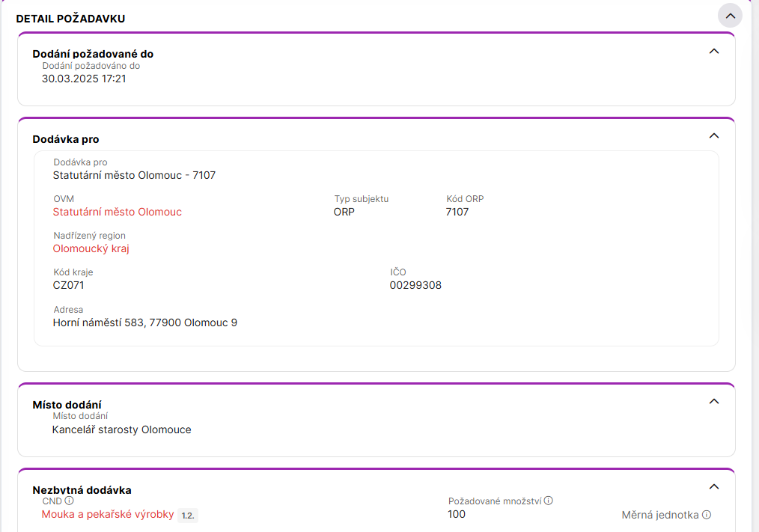Collapse the Dodávka pro section chevron
Viewport: 759px width, 532px height.
[713, 135]
